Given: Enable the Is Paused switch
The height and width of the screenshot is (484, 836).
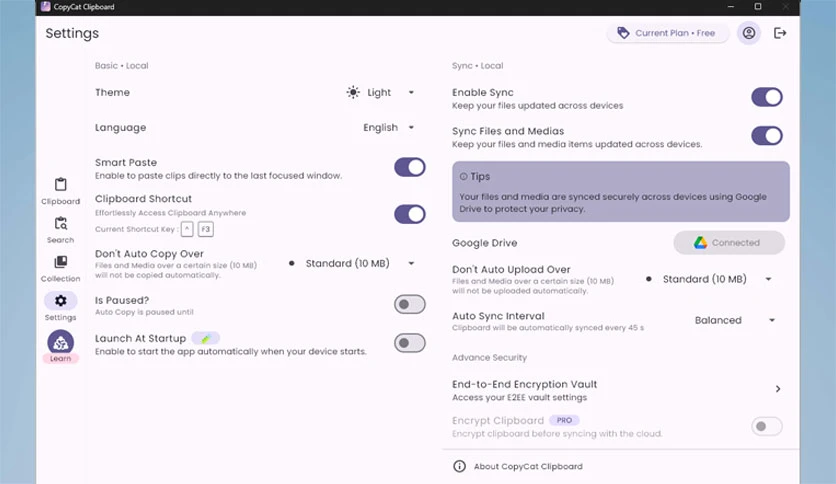Looking at the screenshot, I should [409, 304].
